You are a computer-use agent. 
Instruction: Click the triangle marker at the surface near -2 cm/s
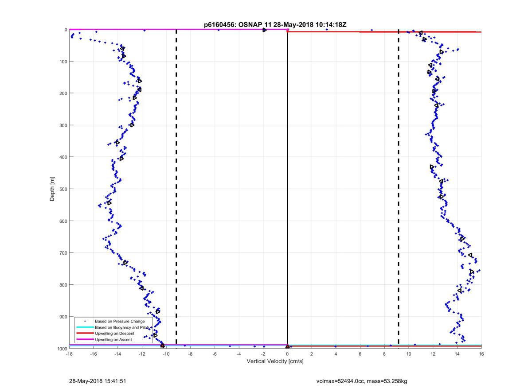264,30
